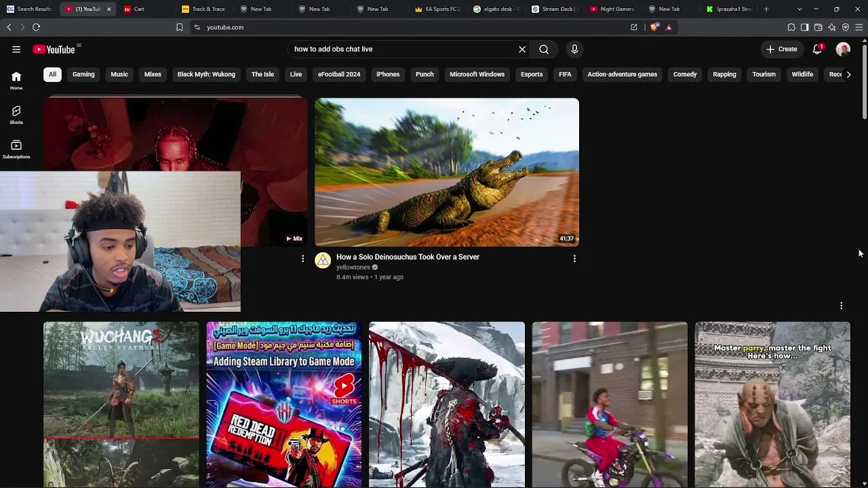Viewport: 868px width, 488px height.
Task: Filter by the Esports chip
Action: point(532,74)
